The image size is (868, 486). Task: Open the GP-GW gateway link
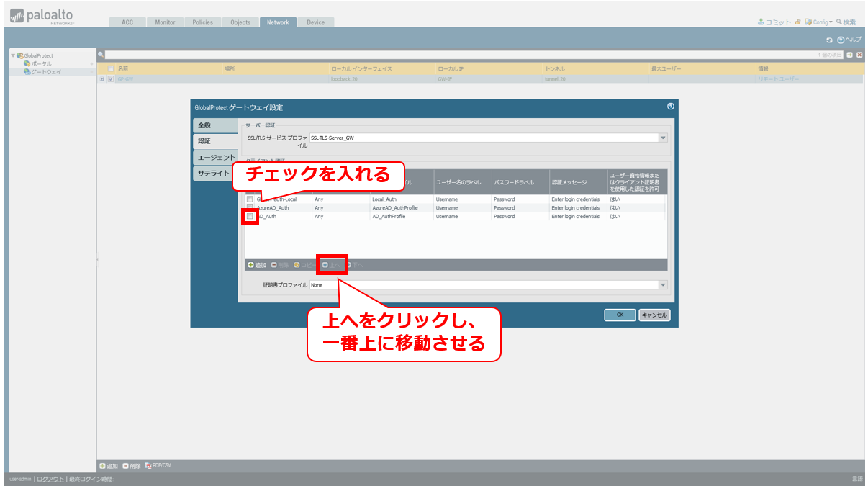tap(125, 79)
